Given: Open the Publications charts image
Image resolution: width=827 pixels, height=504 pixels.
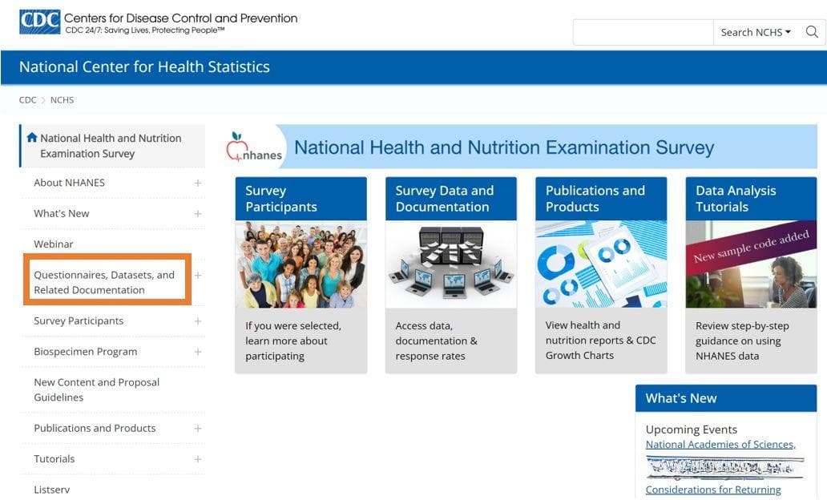Looking at the screenshot, I should [x=601, y=264].
